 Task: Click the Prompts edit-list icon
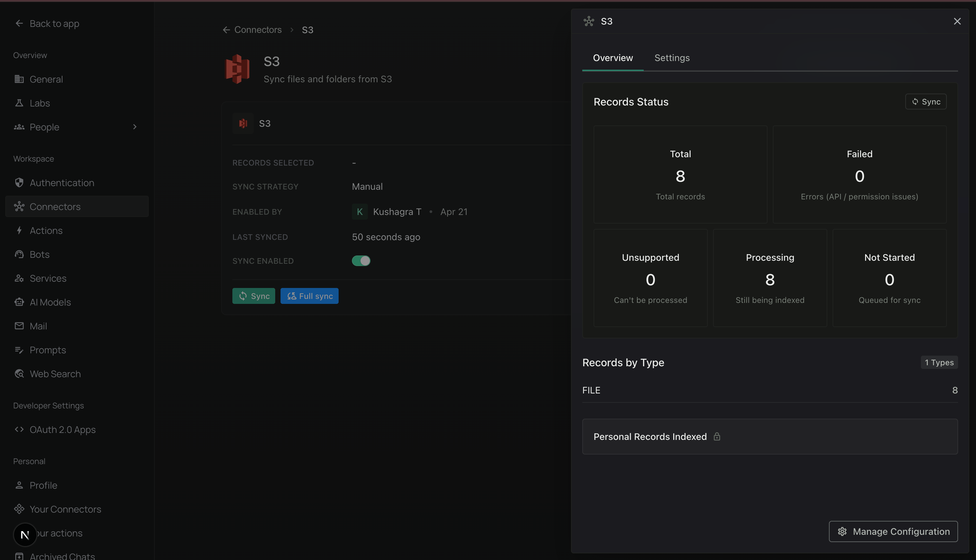[x=19, y=350]
